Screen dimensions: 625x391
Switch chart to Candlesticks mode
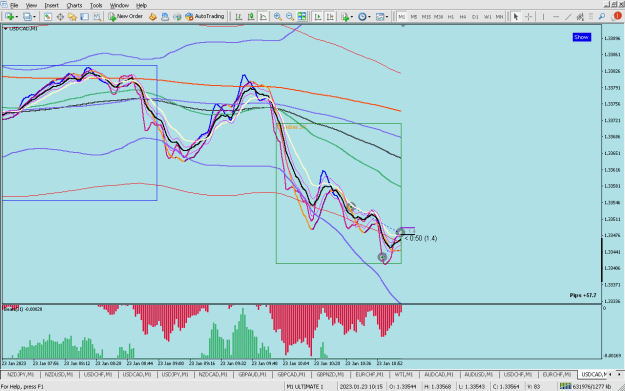click(251, 17)
